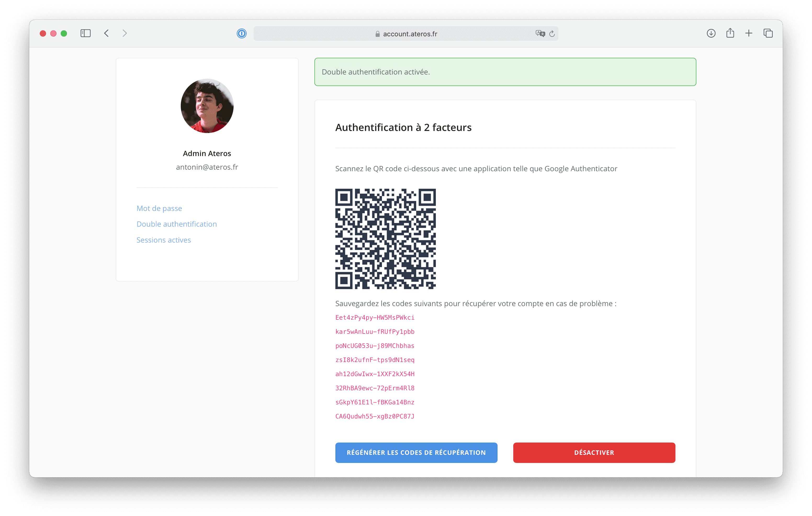Viewport: 812px width, 516px height.
Task: Go back with the back arrow
Action: [x=106, y=33]
